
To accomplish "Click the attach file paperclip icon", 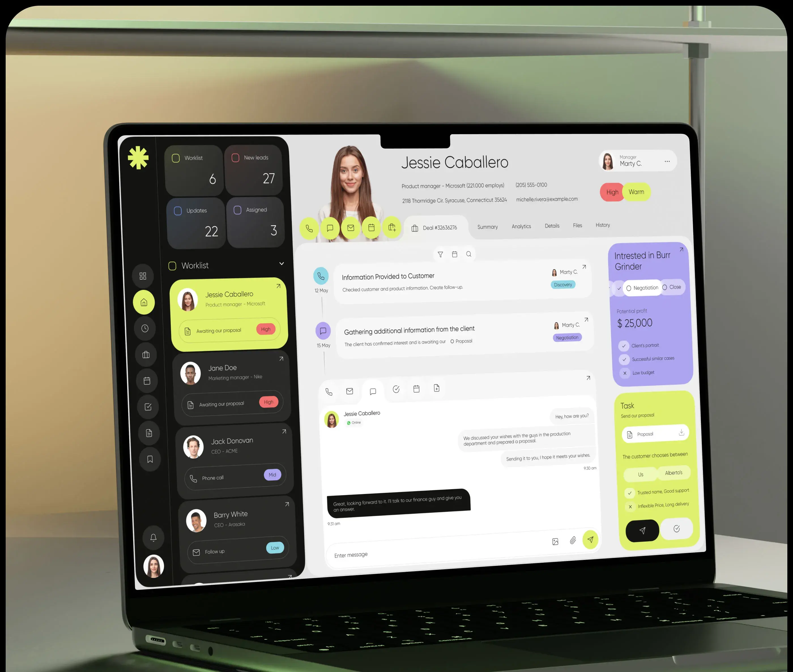I will [573, 541].
